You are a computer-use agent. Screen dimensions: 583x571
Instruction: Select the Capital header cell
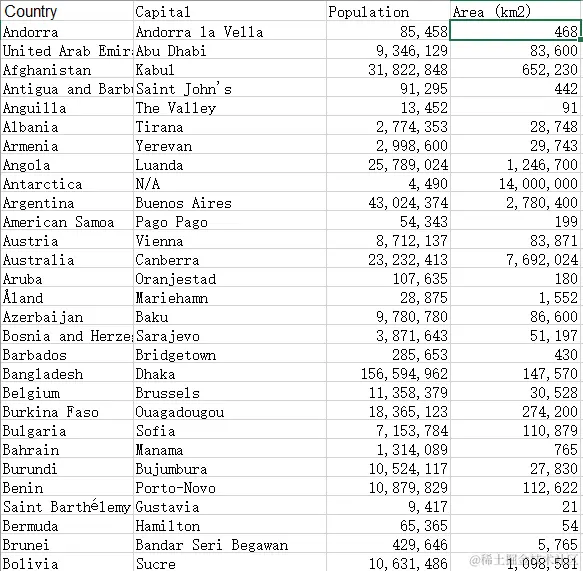tap(230, 11)
